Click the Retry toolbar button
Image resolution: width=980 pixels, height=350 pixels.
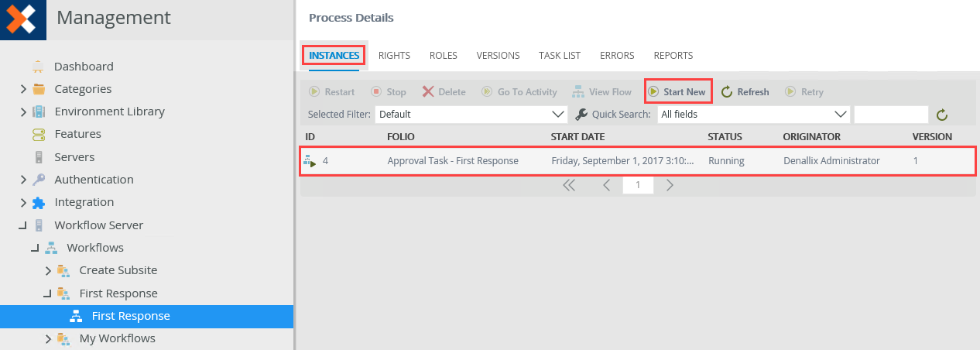pos(804,91)
